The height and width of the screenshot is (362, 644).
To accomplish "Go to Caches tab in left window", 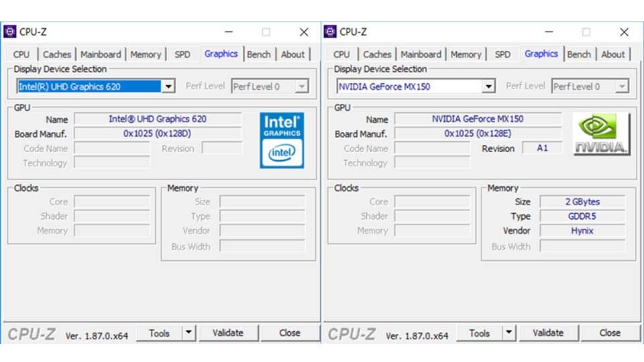I will [x=57, y=54].
